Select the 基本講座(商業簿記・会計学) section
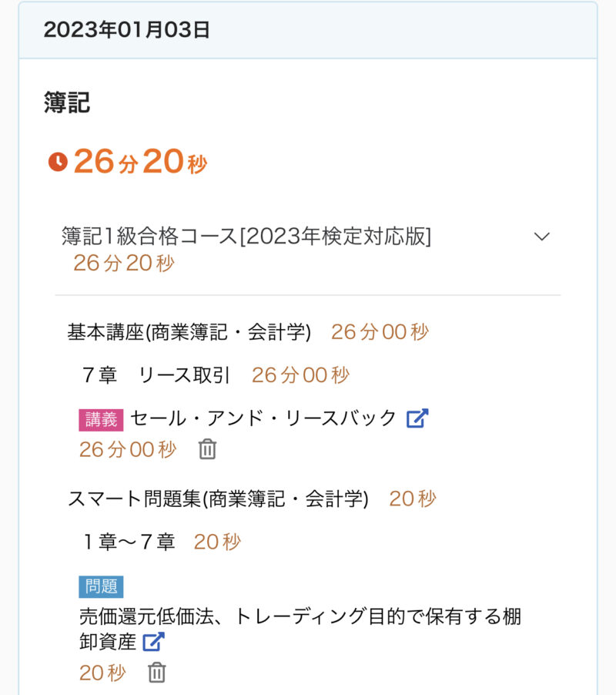 coord(189,332)
